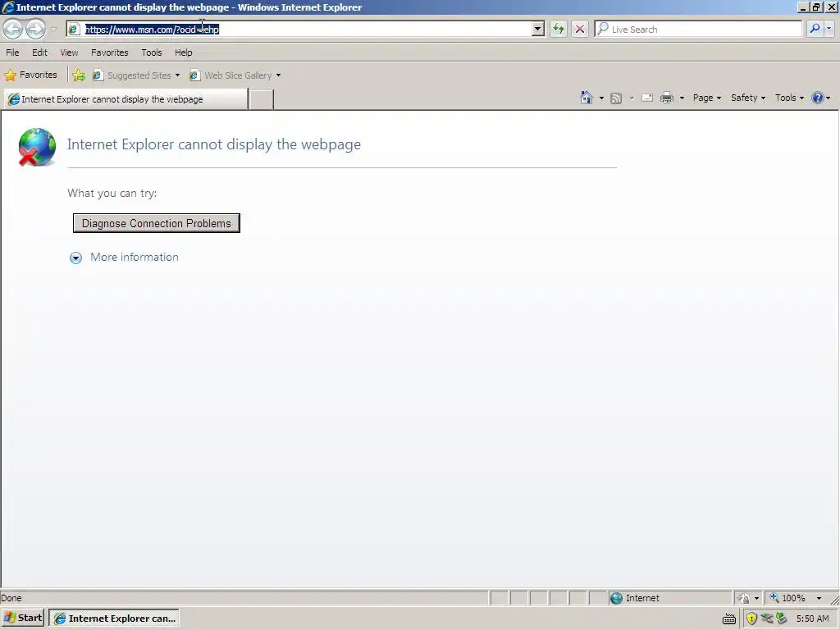Open the Safety command bar menu
Screen dimensions: 840x630
(x=748, y=98)
